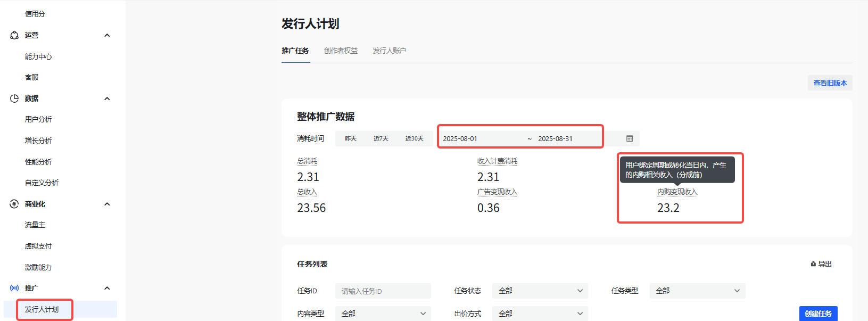Open the date picker calendar icon
Image resolution: width=868 pixels, height=321 pixels.
coord(630,139)
